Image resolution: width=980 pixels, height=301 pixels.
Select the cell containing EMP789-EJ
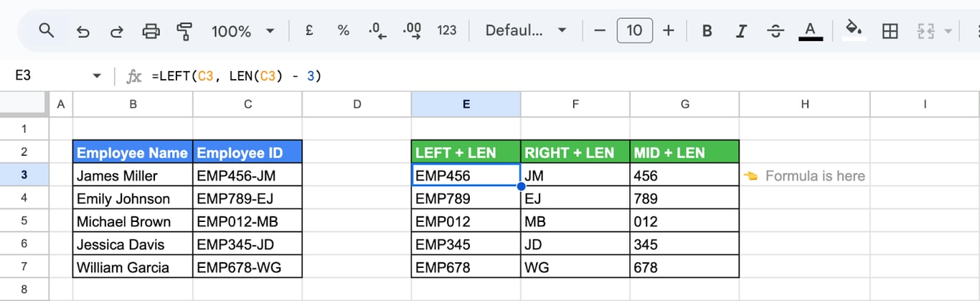(248, 198)
